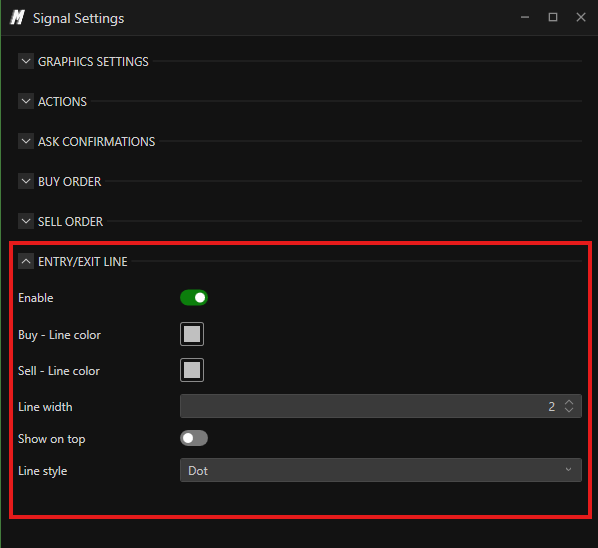Maximize the Signal Settings window
598x548 pixels.
pyautogui.click(x=553, y=17)
